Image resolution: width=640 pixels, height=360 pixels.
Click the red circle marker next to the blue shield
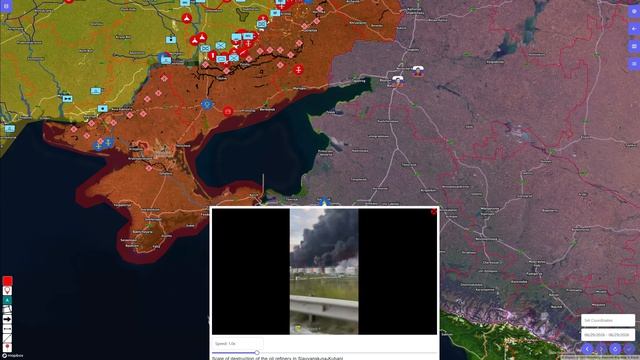(x=228, y=111)
